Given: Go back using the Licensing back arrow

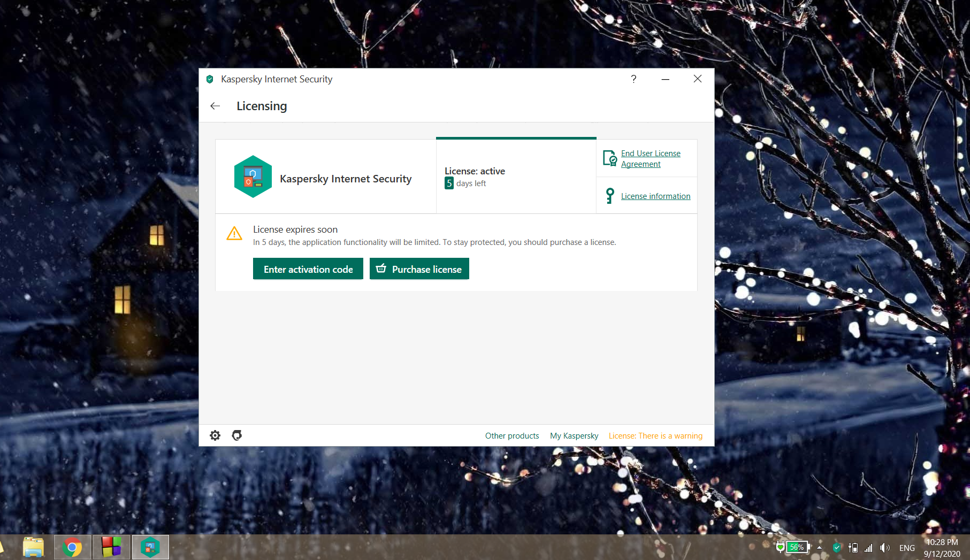Looking at the screenshot, I should coord(215,106).
